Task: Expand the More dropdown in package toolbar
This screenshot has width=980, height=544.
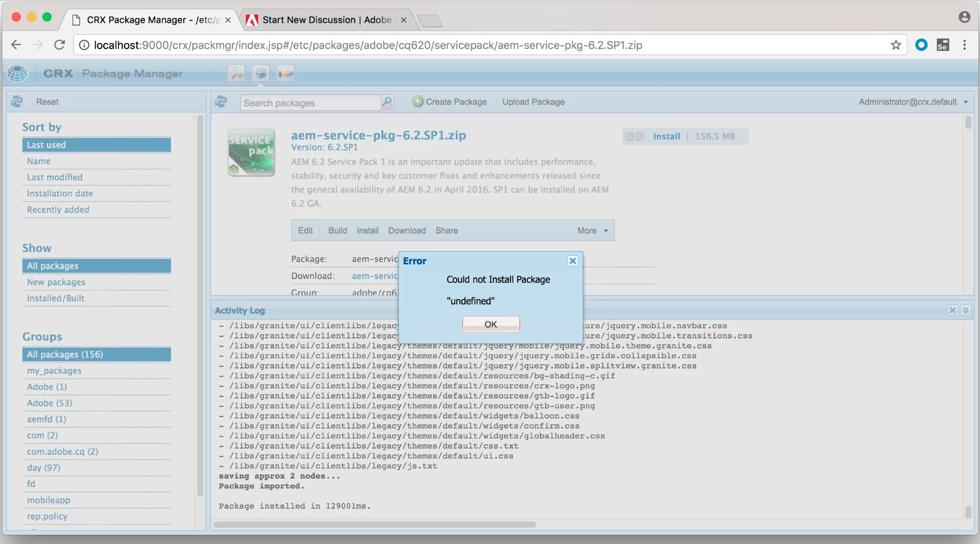Action: [593, 231]
